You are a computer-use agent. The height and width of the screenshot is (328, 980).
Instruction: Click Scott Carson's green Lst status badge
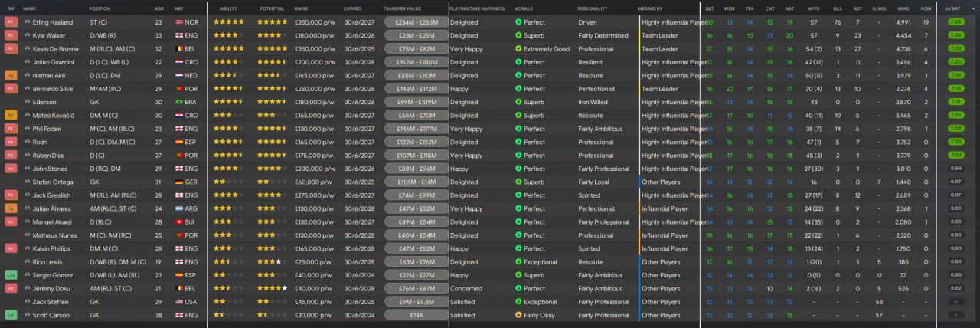click(x=11, y=315)
